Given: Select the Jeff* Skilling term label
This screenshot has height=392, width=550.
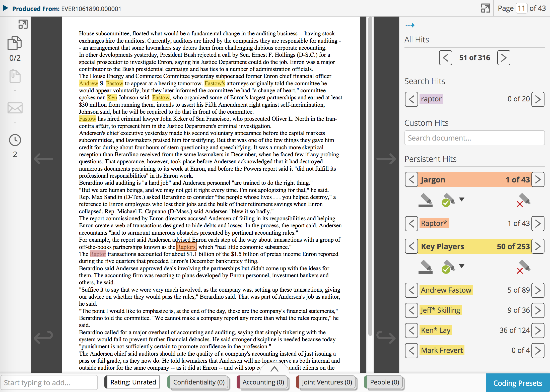Looking at the screenshot, I should 441,310.
